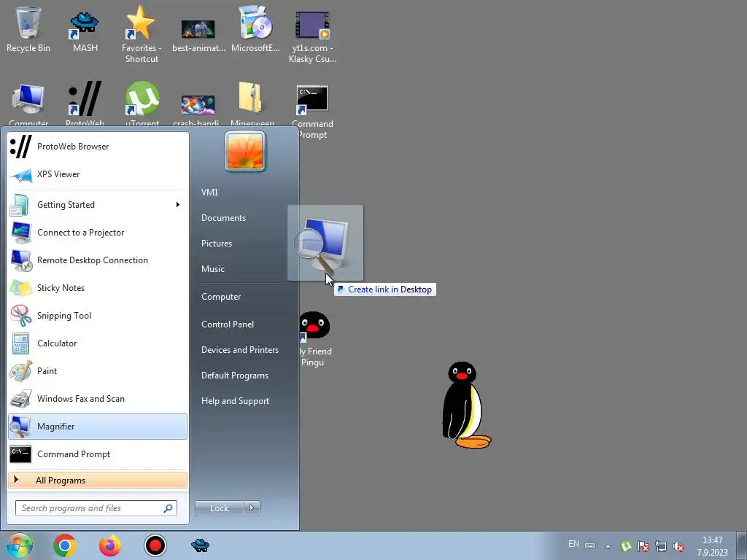
Task: Open Pictures from the Start menu
Action: click(217, 244)
